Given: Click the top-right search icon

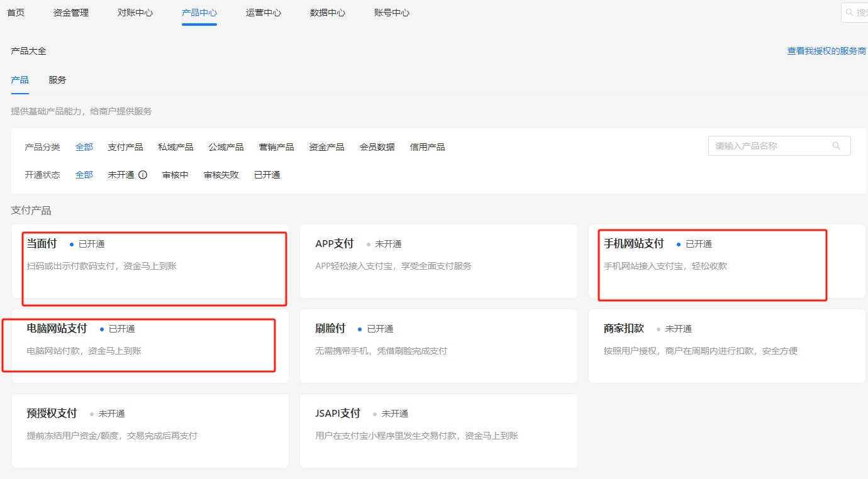Looking at the screenshot, I should click(x=850, y=13).
